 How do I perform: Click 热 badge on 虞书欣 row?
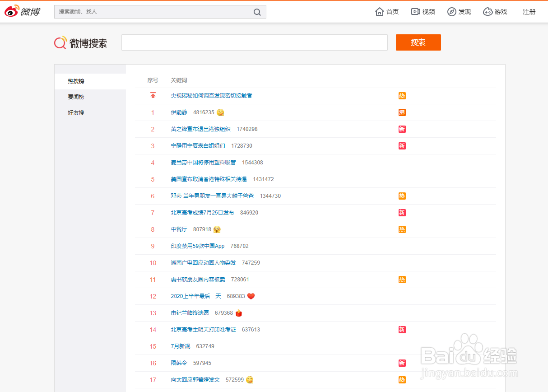tap(402, 280)
